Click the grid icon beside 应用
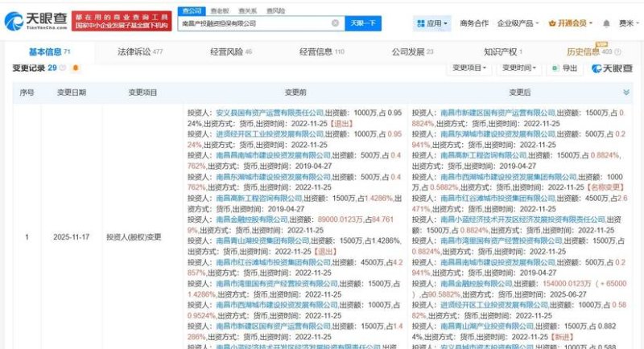Screen dimensions: 644x349 (x=420, y=23)
